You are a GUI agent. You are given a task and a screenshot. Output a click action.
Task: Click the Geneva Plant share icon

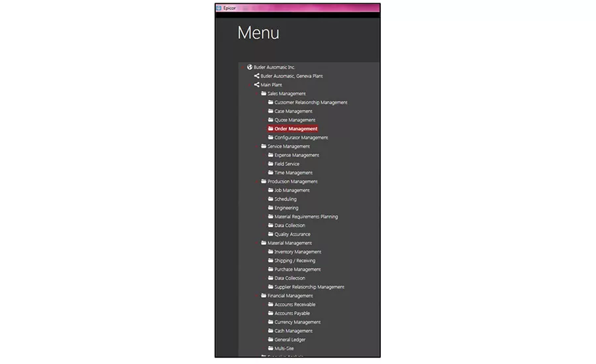256,76
